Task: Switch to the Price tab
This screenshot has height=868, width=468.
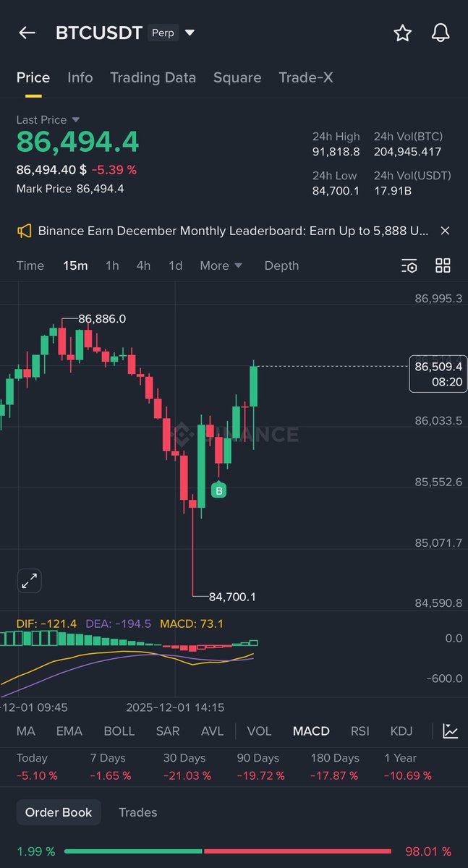Action: click(x=33, y=77)
